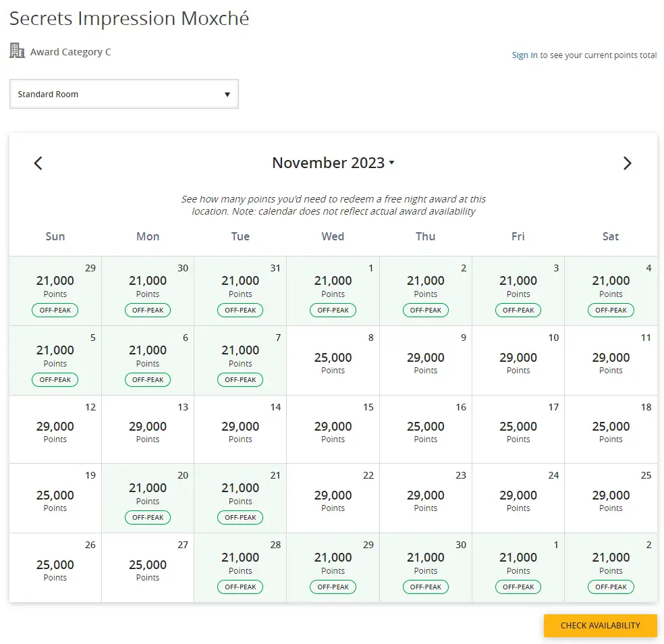This screenshot has width=664, height=644.
Task: Click the OFF-PEAK badge on November 7
Action: 240,380
